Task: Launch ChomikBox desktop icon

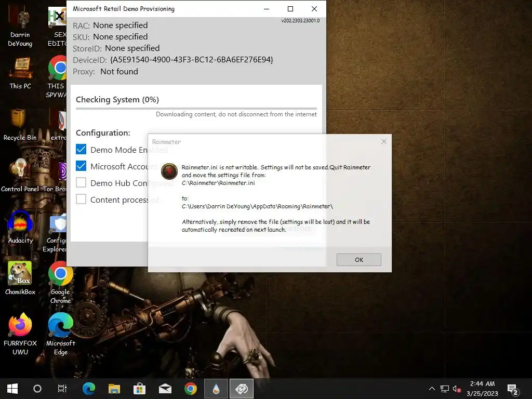Action: point(20,277)
